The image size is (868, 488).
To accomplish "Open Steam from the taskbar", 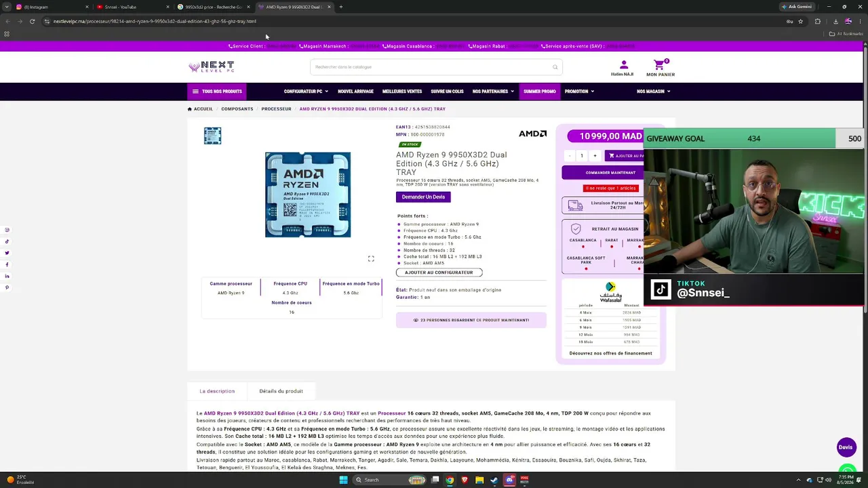I will [494, 480].
